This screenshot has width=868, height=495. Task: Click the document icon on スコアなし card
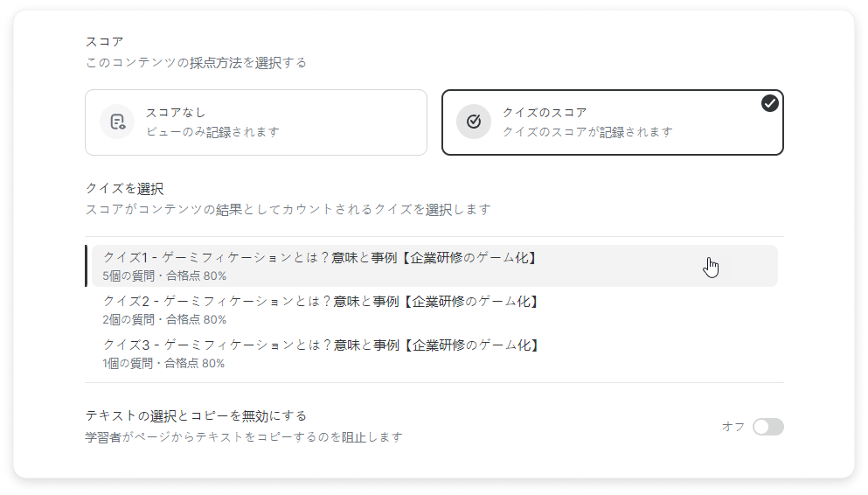click(117, 122)
